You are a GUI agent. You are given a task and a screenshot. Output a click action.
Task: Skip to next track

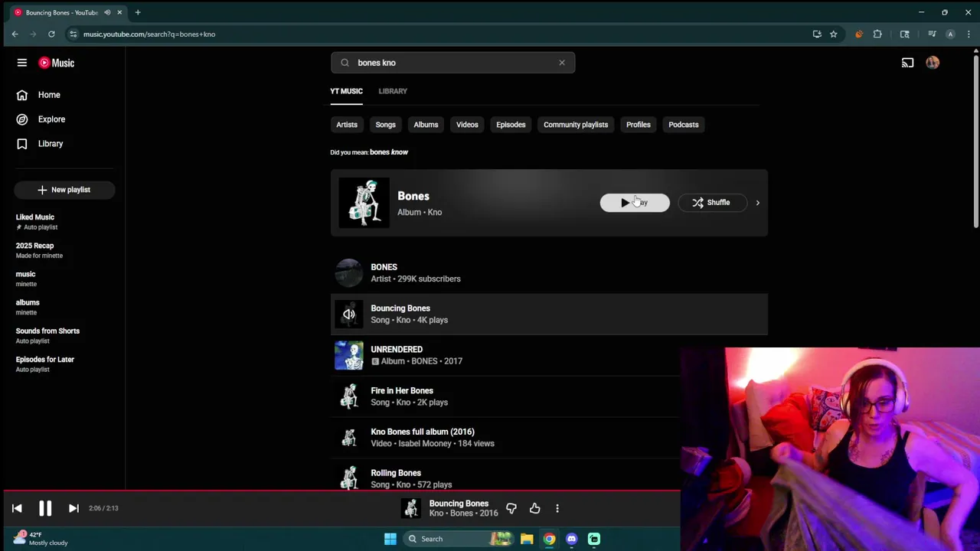coord(73,508)
